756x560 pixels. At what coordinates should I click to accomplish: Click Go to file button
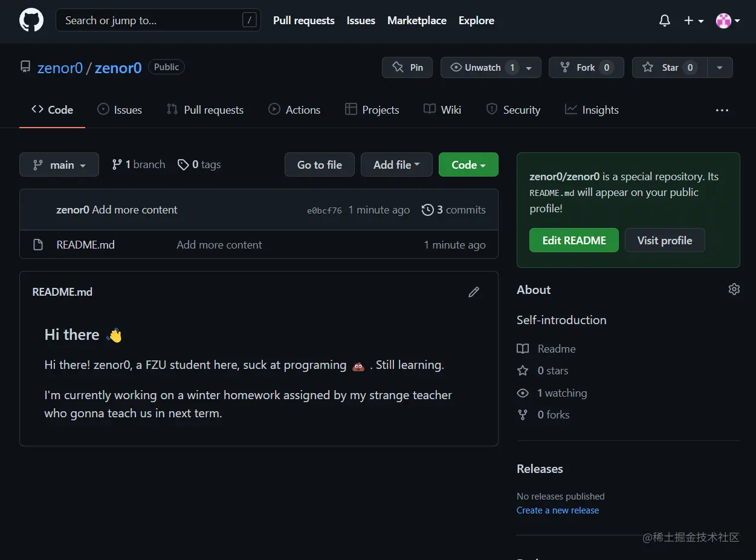[x=320, y=164]
